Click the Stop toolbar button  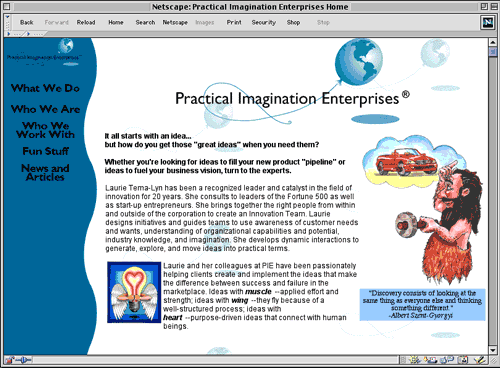pos(323,22)
